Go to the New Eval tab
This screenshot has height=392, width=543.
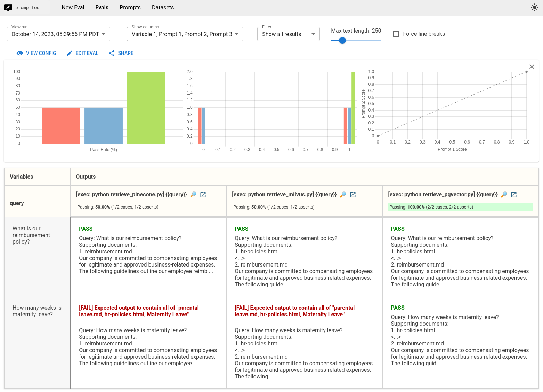(73, 8)
